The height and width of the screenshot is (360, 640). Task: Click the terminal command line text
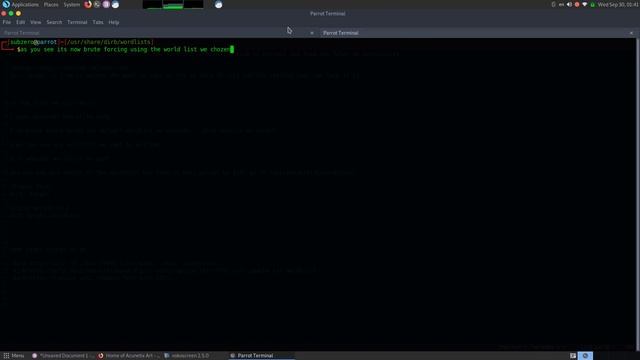point(125,49)
